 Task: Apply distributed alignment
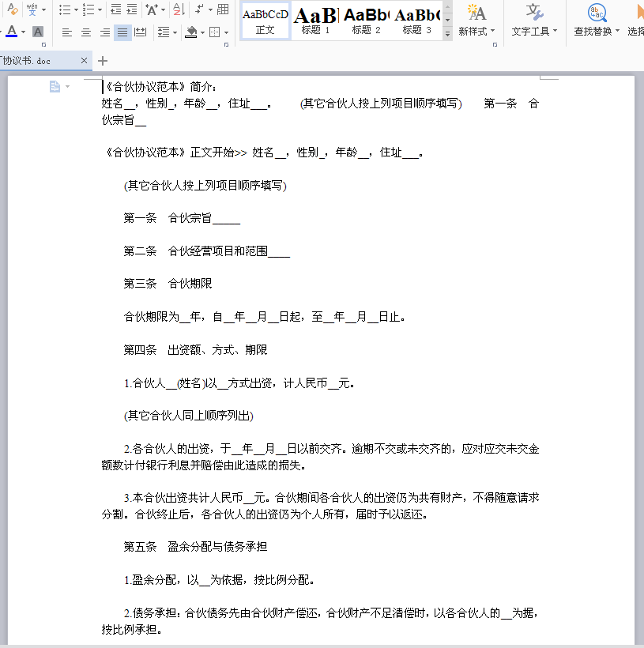(x=141, y=32)
